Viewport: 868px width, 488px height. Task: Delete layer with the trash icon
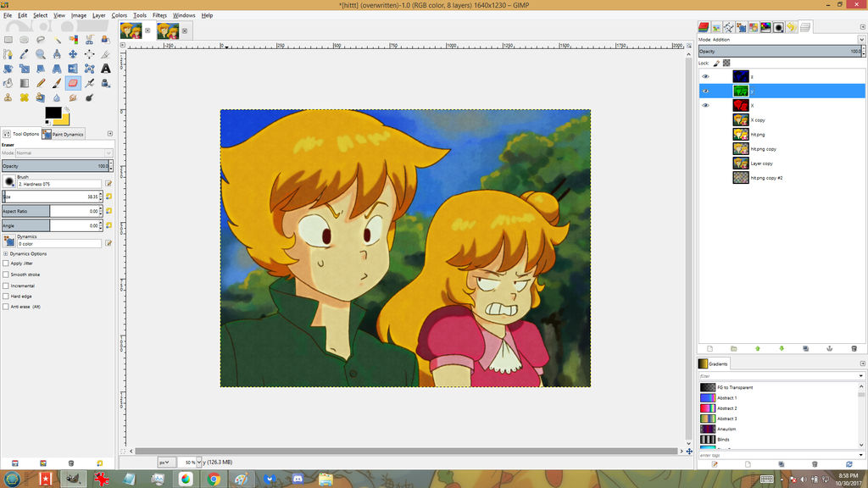tap(854, 348)
